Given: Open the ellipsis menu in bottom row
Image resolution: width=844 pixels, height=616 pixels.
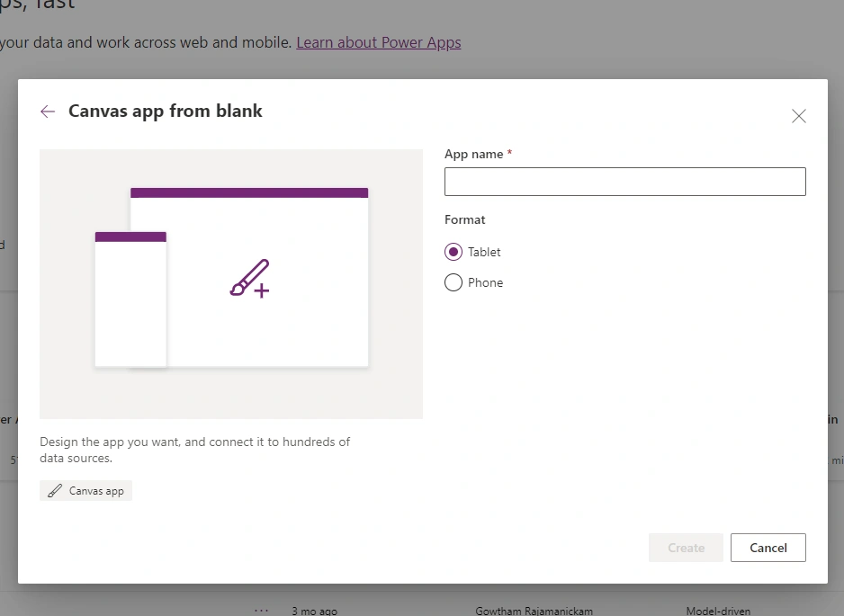Looking at the screenshot, I should pos(262,610).
